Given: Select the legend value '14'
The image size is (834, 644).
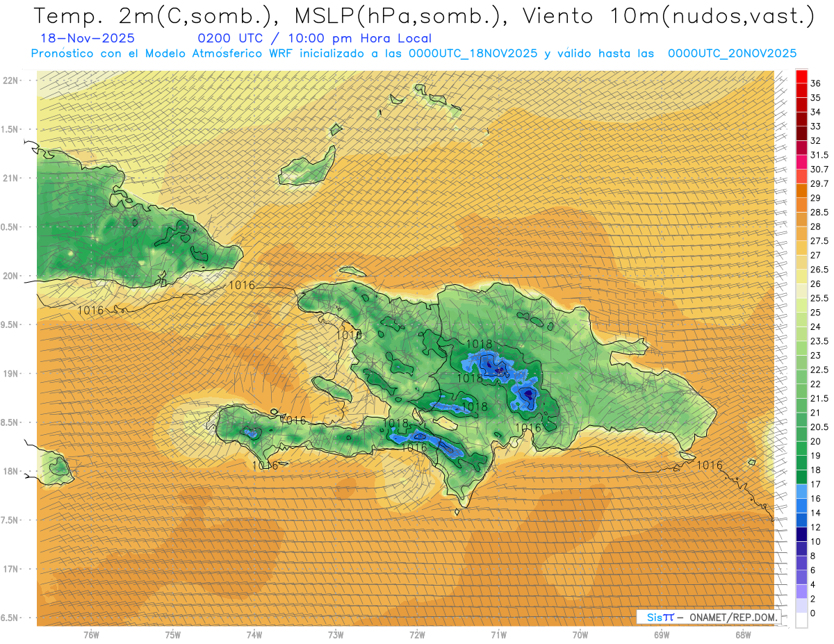Looking at the screenshot, I should point(815,513).
